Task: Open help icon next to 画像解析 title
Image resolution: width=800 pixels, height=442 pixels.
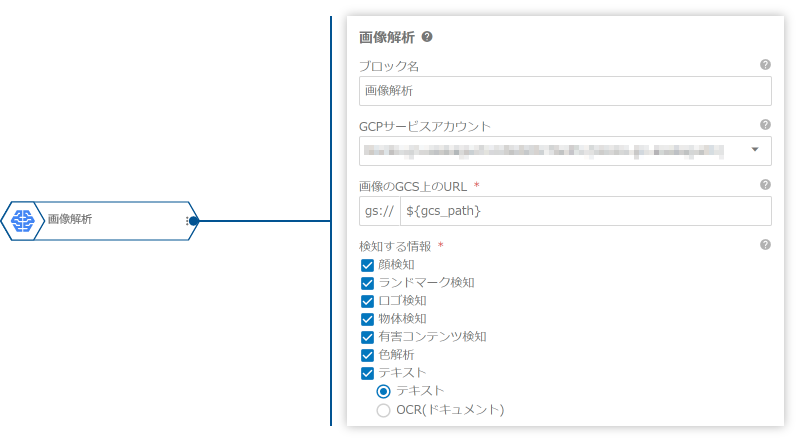Action: pyautogui.click(x=427, y=37)
